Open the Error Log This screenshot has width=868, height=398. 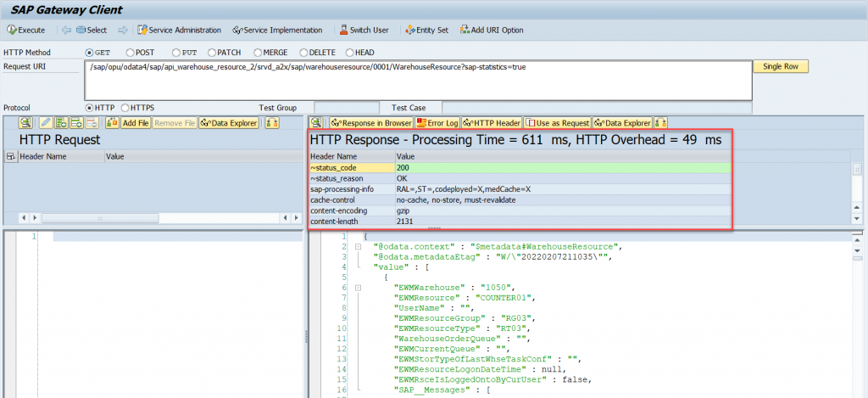coord(437,123)
